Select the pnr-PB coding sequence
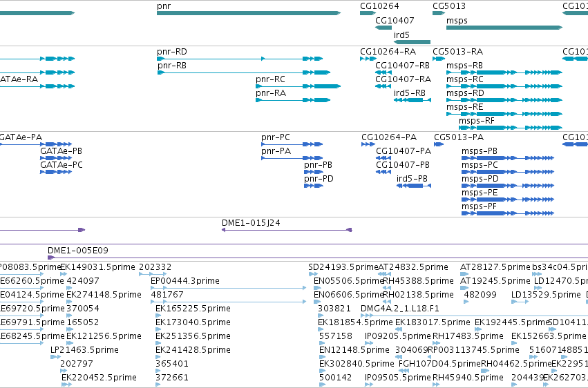588x388 pixels. [314, 172]
